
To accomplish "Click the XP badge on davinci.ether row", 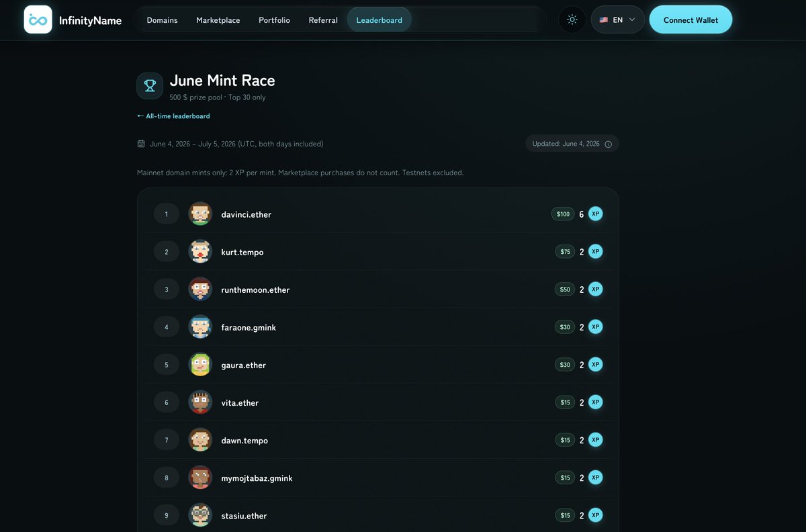I will pyautogui.click(x=595, y=214).
